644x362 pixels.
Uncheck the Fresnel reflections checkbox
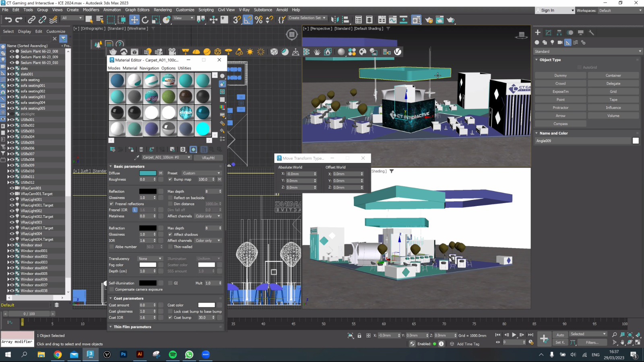[x=111, y=204]
